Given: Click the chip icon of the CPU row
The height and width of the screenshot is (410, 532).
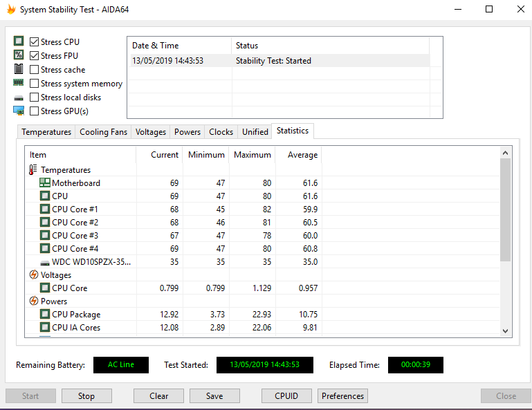Looking at the screenshot, I should [45, 196].
